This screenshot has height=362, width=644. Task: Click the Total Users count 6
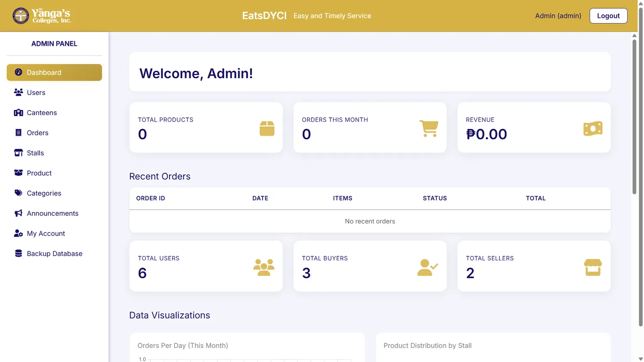coord(143,273)
